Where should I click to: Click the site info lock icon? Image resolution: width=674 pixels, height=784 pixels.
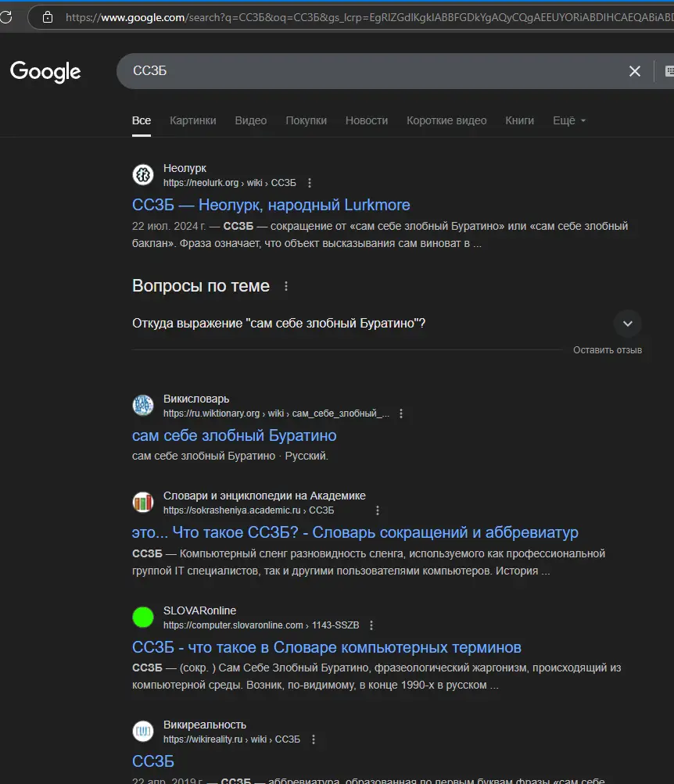click(48, 16)
